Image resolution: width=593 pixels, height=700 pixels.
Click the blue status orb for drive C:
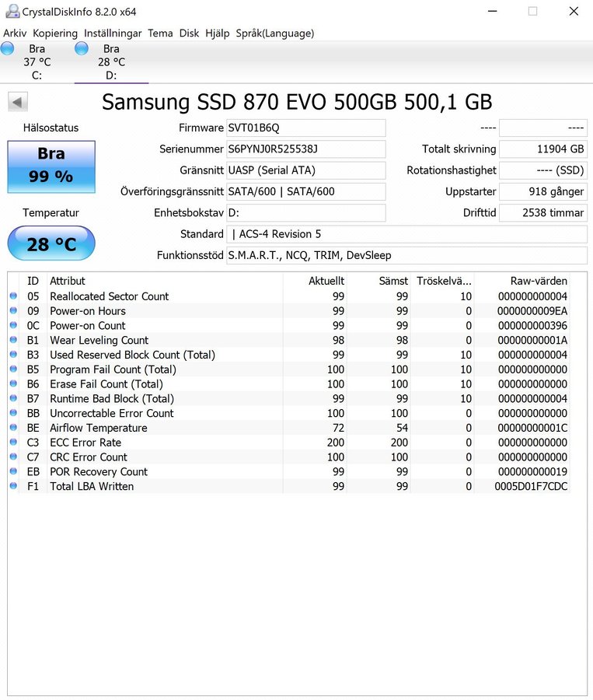(x=7, y=48)
